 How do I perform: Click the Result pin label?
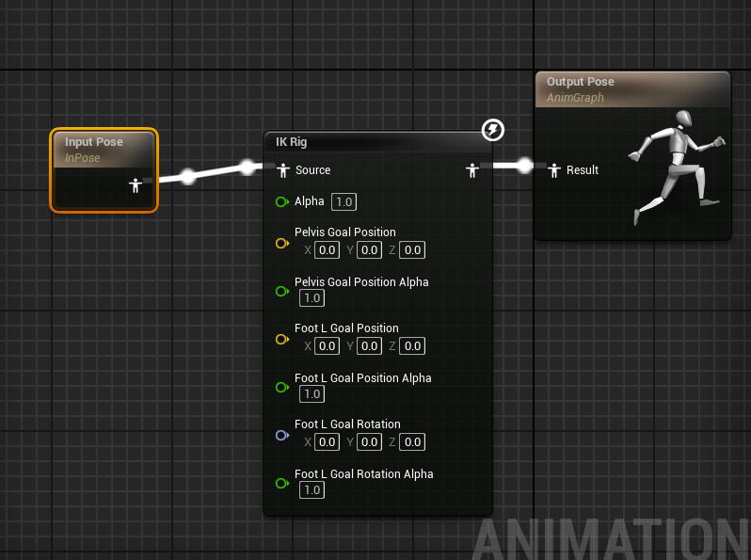pyautogui.click(x=583, y=170)
